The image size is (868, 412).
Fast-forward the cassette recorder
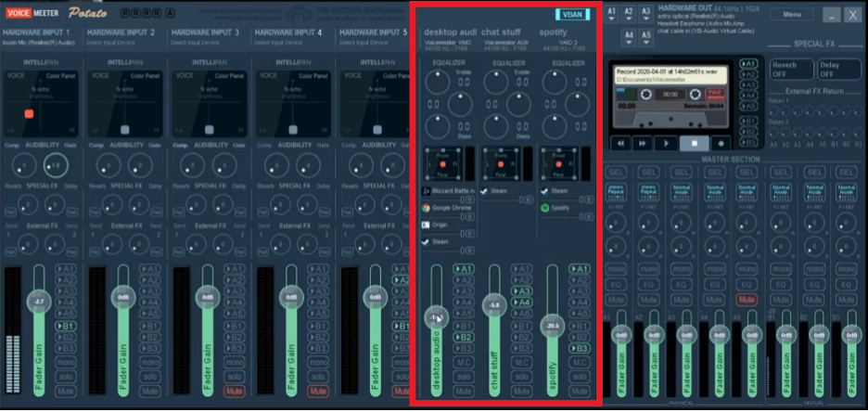(642, 143)
